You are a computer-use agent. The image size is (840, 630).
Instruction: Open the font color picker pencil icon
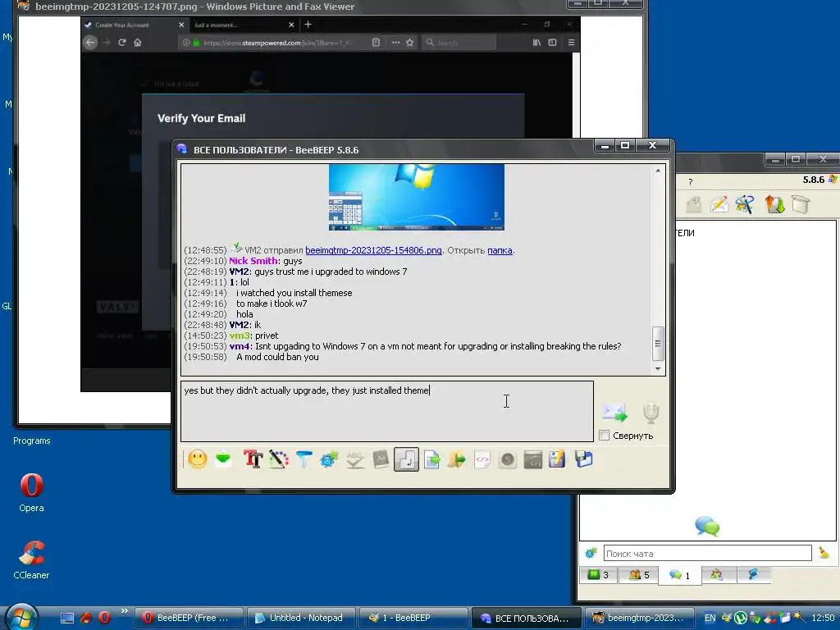tap(279, 459)
